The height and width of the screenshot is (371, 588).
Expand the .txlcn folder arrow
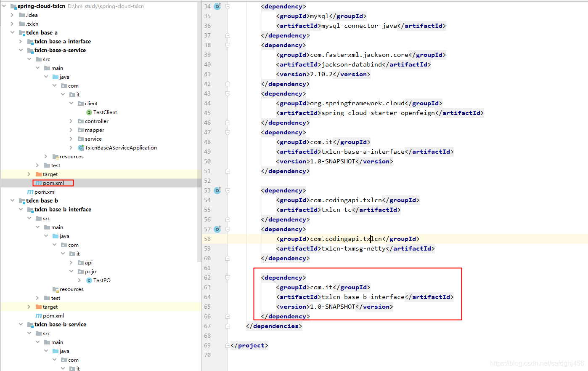(12, 24)
